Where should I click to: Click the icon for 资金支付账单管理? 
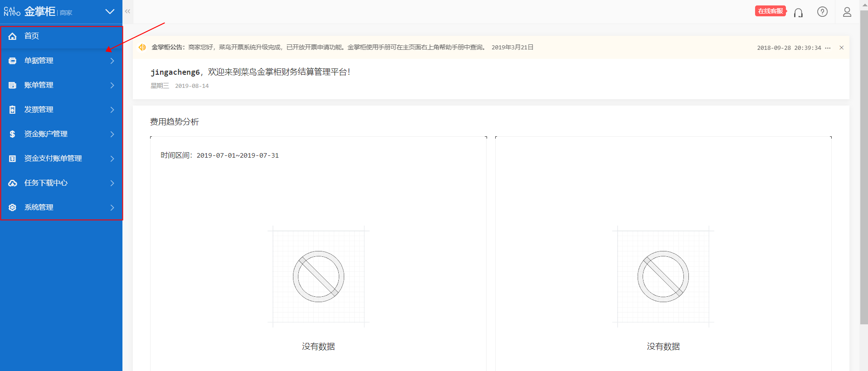[12, 159]
